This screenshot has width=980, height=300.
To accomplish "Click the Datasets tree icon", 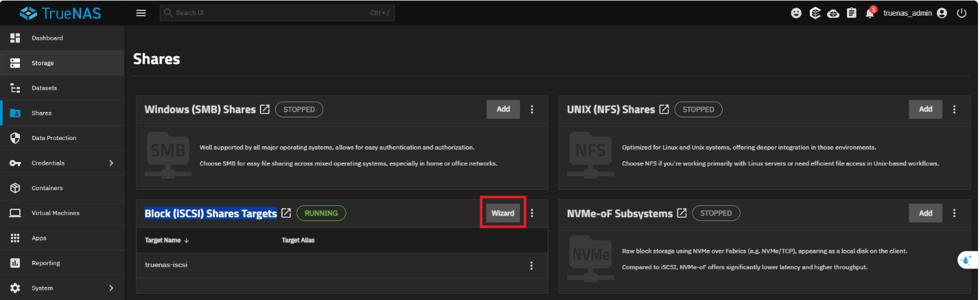I will pyautogui.click(x=15, y=88).
